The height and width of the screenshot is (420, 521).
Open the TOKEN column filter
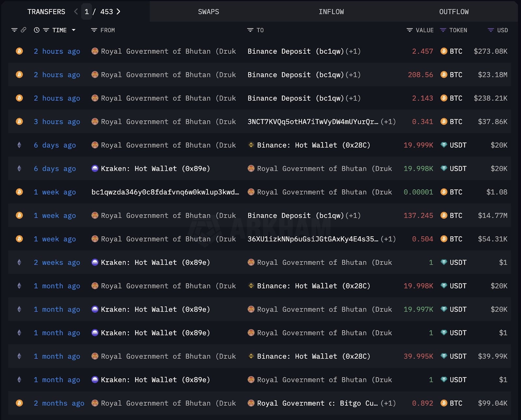[x=443, y=30]
